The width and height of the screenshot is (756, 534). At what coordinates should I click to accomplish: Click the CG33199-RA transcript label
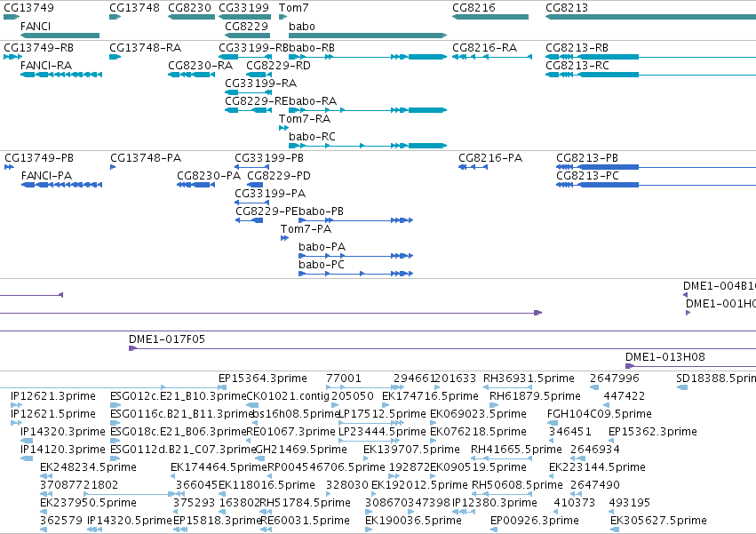(260, 83)
